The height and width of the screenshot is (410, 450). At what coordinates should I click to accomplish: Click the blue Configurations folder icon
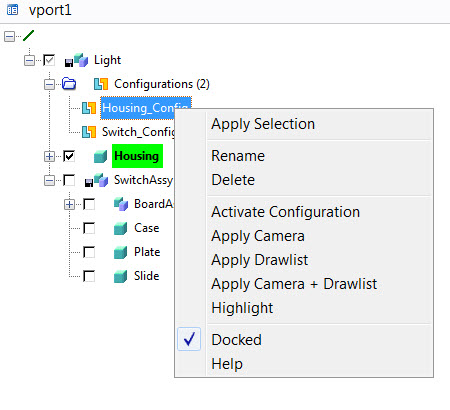tap(69, 83)
